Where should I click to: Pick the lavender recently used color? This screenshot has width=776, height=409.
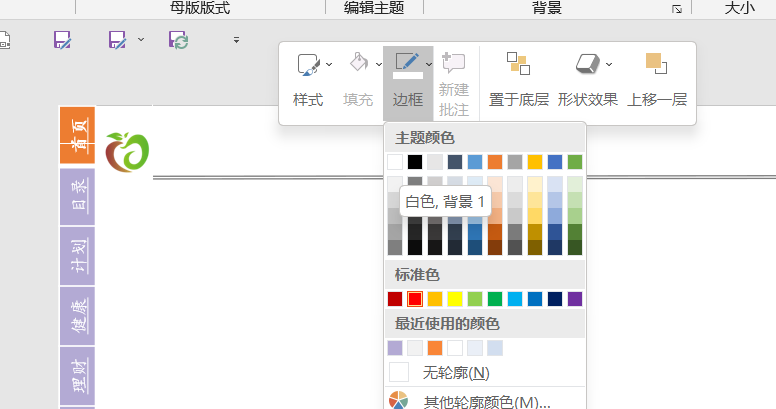pos(395,348)
